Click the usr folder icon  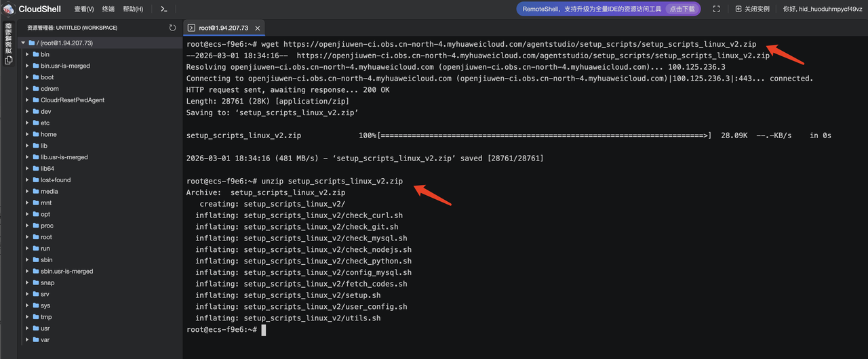coord(36,328)
